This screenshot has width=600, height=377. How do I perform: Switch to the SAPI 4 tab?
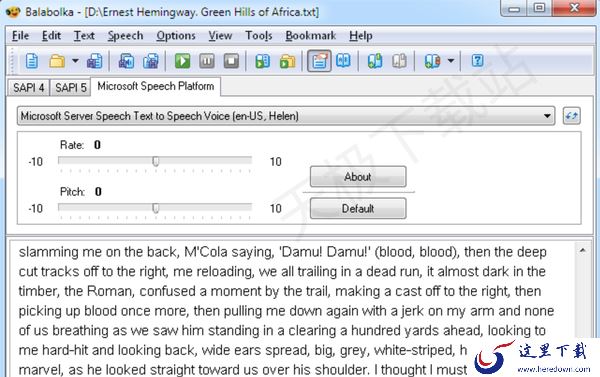(x=29, y=88)
